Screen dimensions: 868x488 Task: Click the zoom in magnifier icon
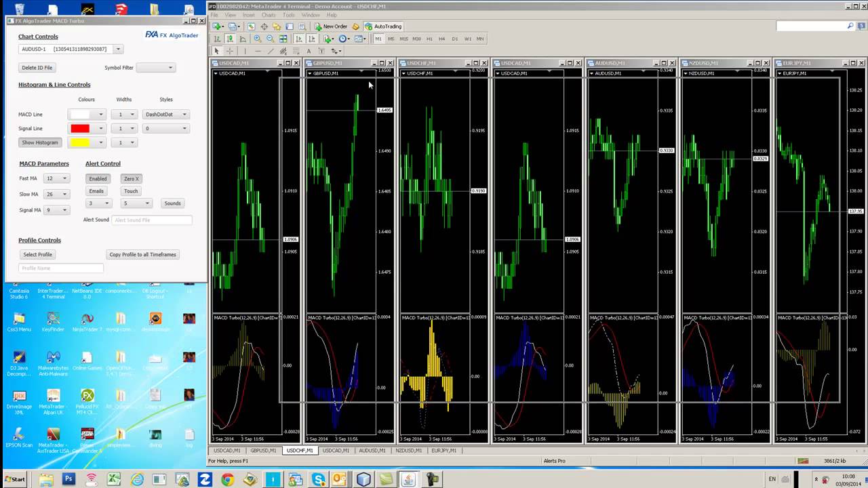click(258, 39)
